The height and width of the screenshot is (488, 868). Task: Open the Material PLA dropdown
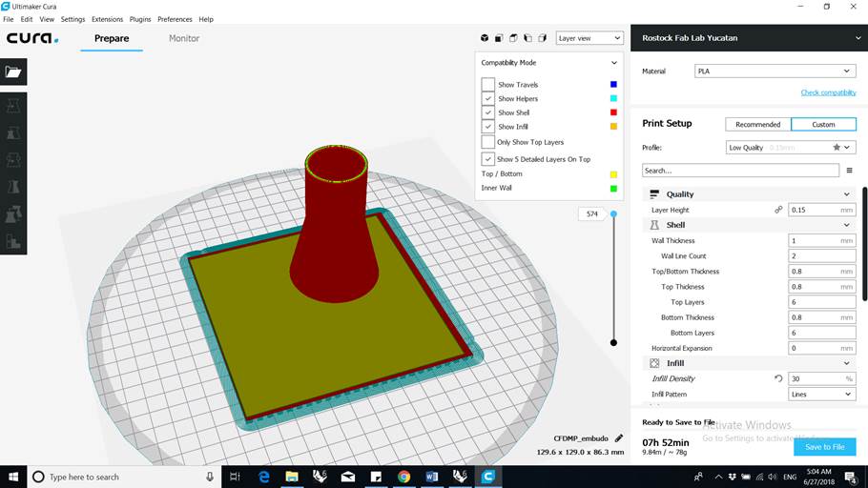click(x=775, y=71)
